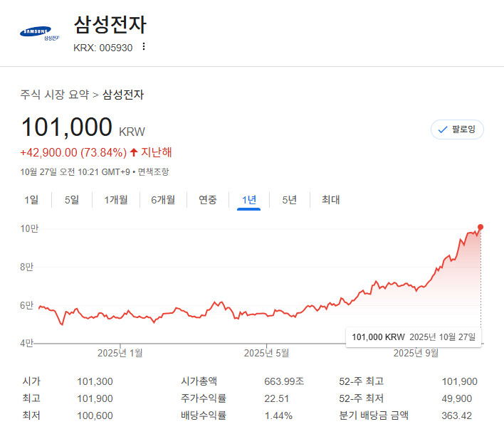This screenshot has width=504, height=434.
Task: Select the 1일 time range tab
Action: coord(31,200)
